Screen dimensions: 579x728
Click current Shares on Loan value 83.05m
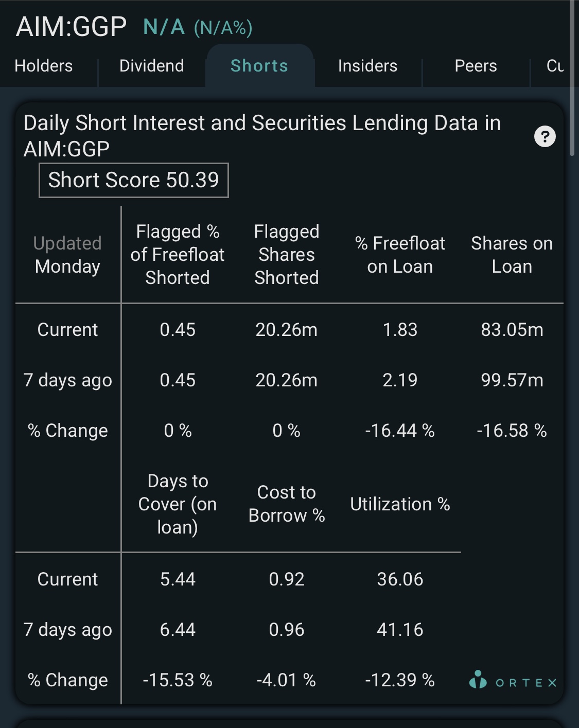pyautogui.click(x=512, y=330)
